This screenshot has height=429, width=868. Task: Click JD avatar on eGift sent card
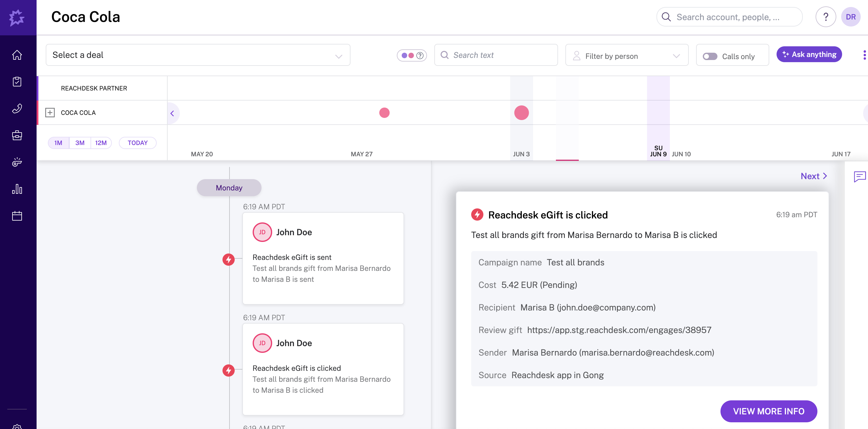262,232
